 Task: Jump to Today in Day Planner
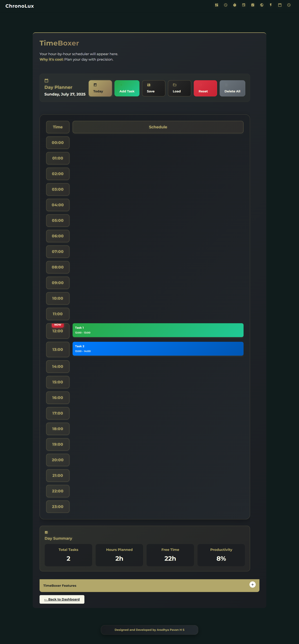point(100,88)
